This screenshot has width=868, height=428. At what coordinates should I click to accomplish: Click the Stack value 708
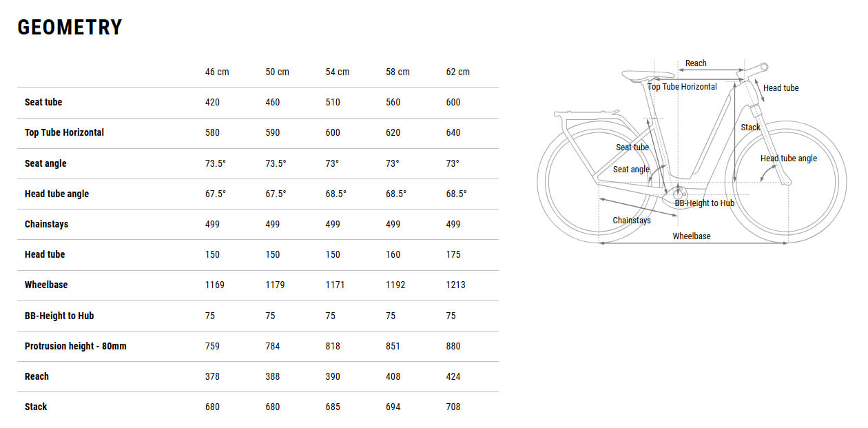tap(453, 407)
